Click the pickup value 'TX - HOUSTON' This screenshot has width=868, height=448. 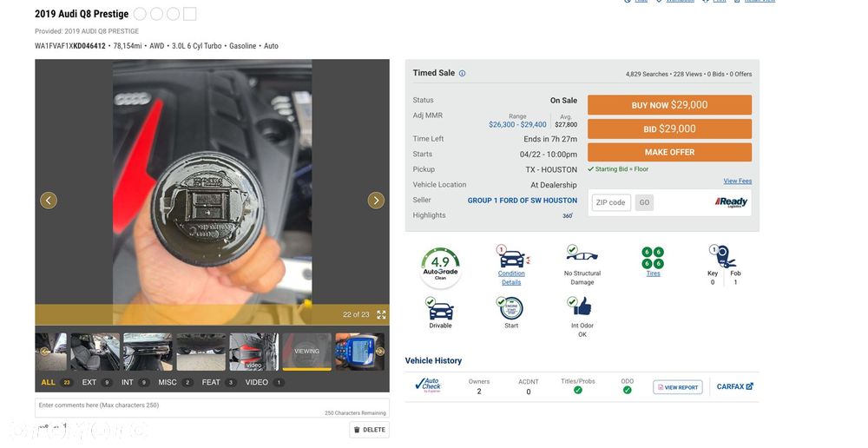pyautogui.click(x=551, y=169)
